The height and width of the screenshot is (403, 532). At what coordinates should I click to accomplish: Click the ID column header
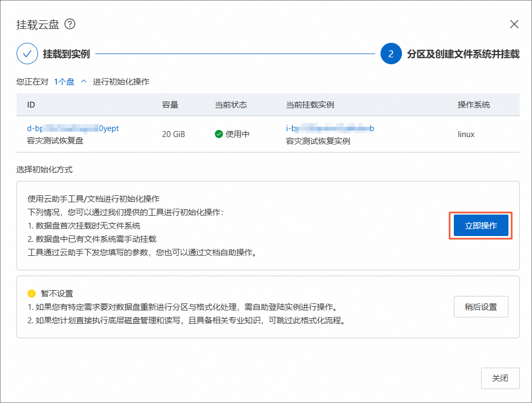point(31,105)
